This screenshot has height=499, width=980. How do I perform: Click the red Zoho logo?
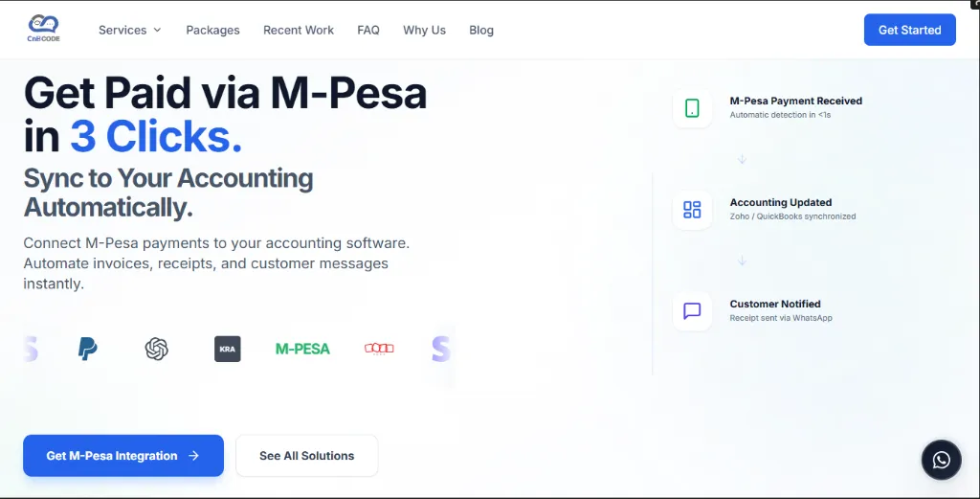click(379, 349)
